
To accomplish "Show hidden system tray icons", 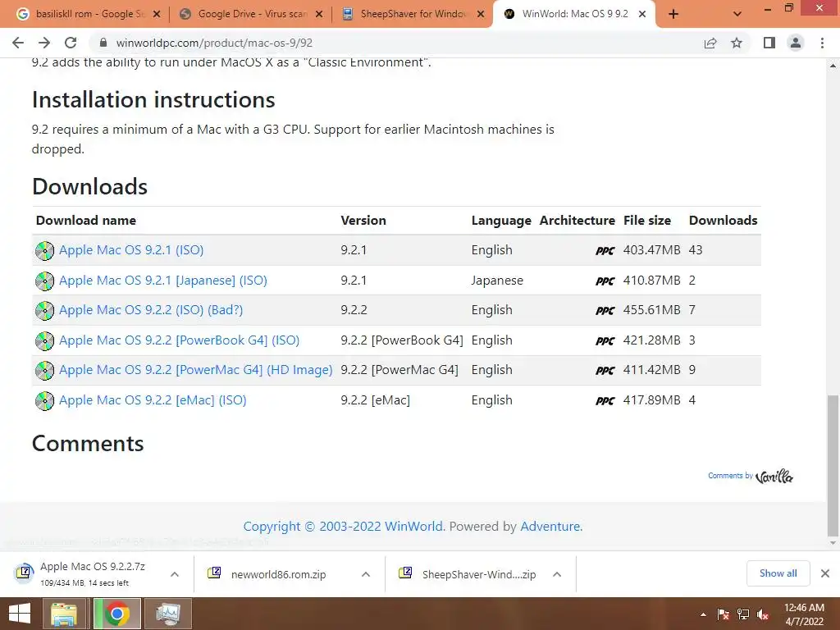I will coord(703,614).
